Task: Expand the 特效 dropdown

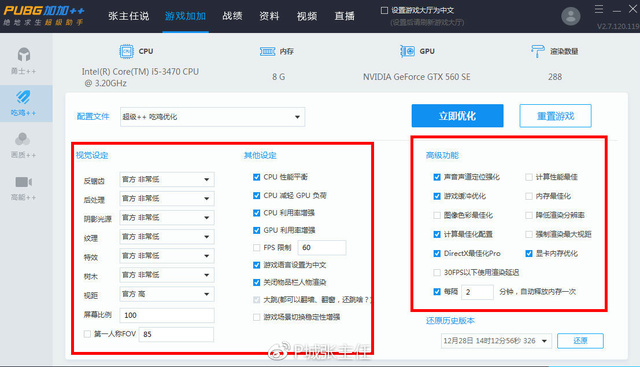Action: [x=167, y=256]
